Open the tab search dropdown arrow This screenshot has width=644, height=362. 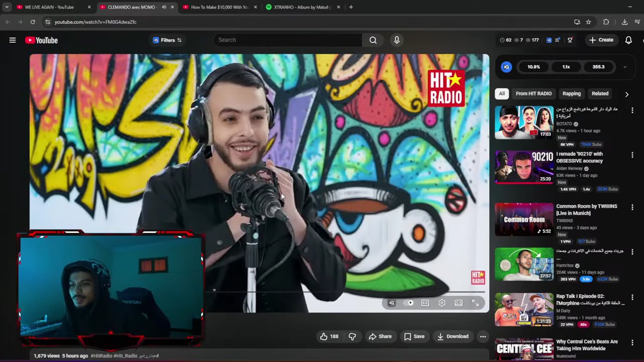(x=7, y=7)
